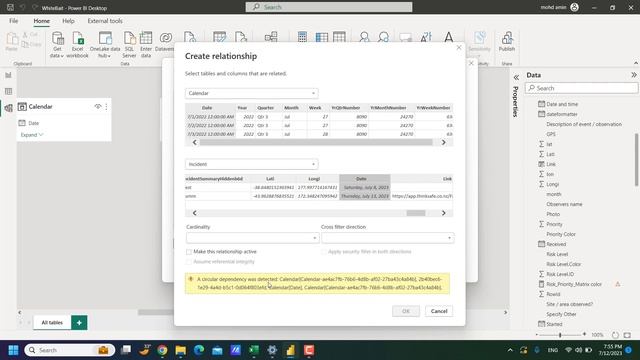The height and width of the screenshot is (360, 640).
Task: Open the Cross filter direction dropdown
Action: click(387, 238)
